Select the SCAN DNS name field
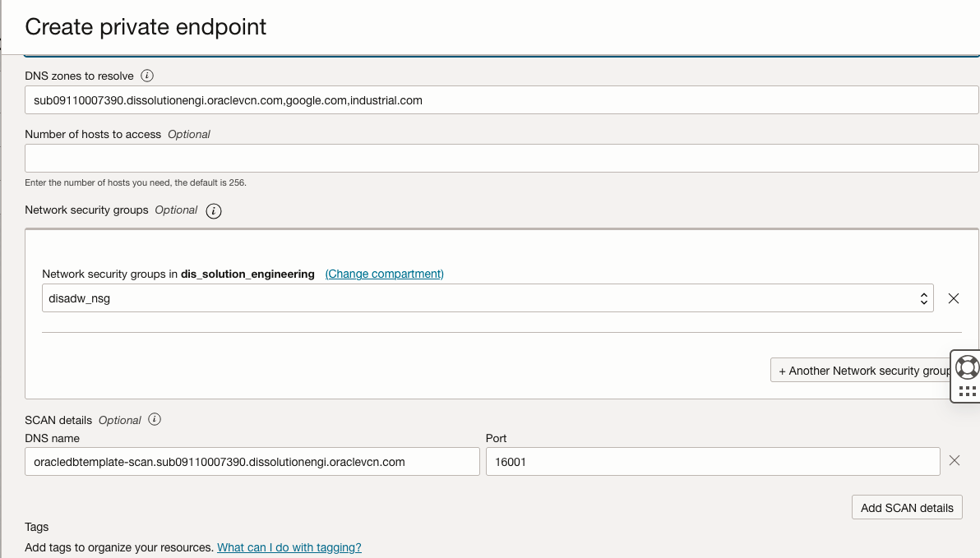 tap(251, 461)
